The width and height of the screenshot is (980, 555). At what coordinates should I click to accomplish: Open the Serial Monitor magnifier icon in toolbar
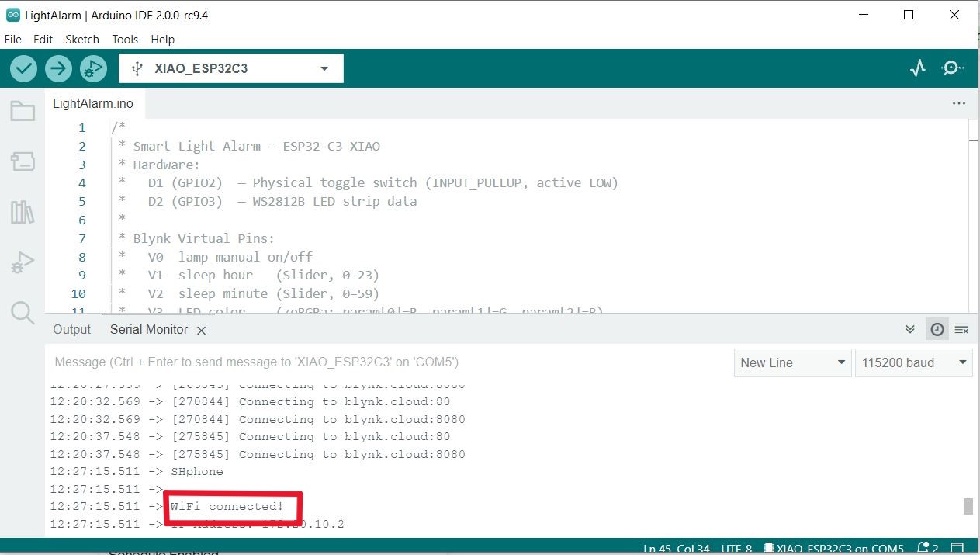click(952, 68)
